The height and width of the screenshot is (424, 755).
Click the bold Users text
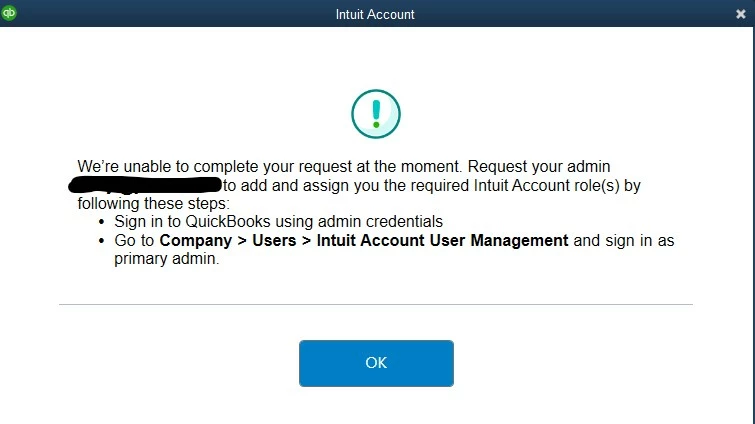tap(274, 240)
